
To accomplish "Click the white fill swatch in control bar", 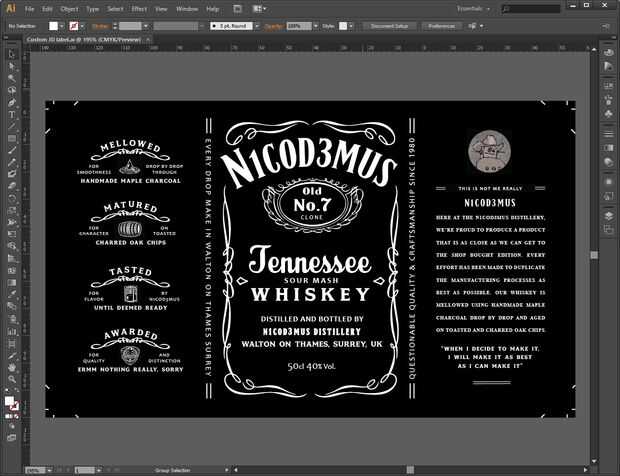I will 53,26.
